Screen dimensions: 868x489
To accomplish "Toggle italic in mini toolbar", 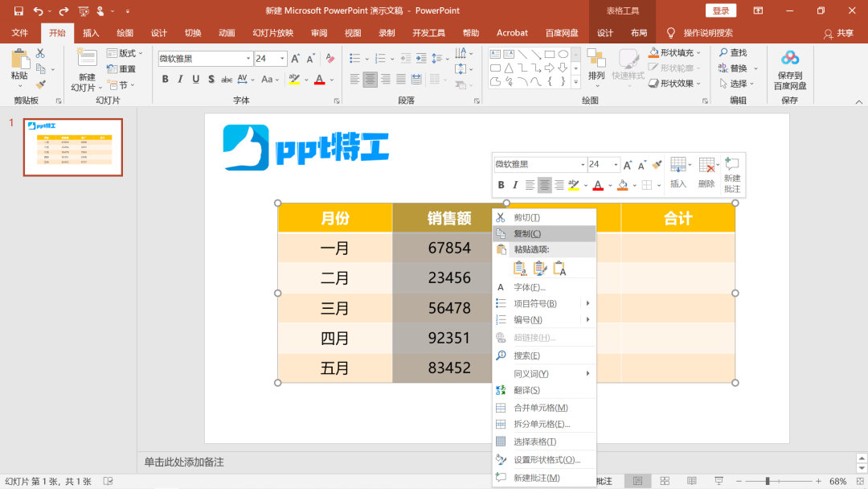I will click(x=515, y=185).
